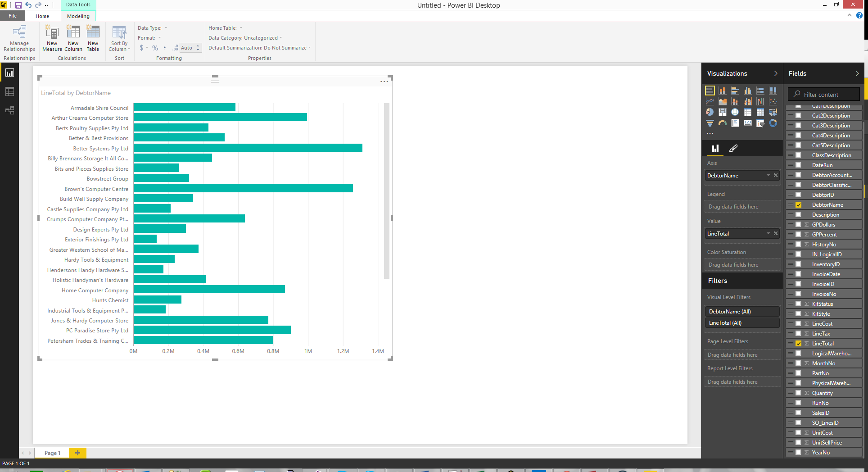This screenshot has height=472, width=868.
Task: Enable the InvoiceDate field checkbox
Action: 798,274
